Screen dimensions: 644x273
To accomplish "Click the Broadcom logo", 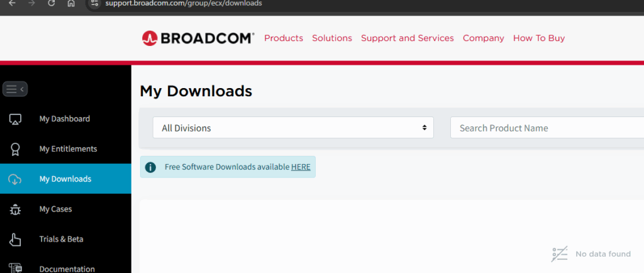I will (x=198, y=38).
